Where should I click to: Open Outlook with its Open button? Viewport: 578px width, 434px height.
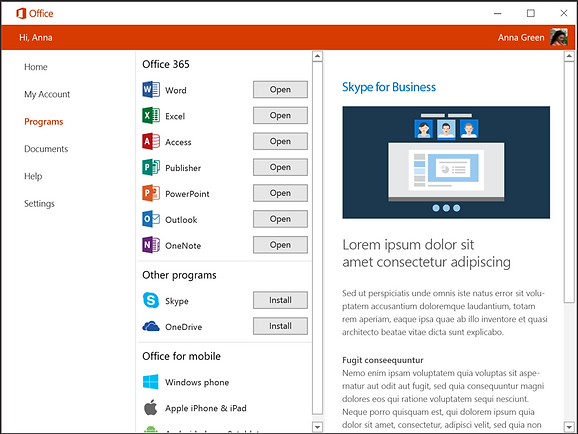coord(280,219)
